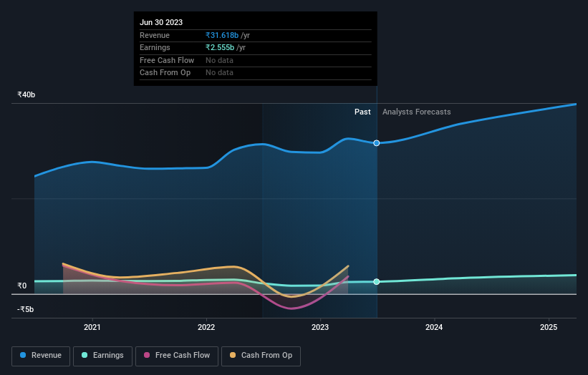Click the 2022 x-axis label
This screenshot has width=588, height=375.
[x=206, y=327]
